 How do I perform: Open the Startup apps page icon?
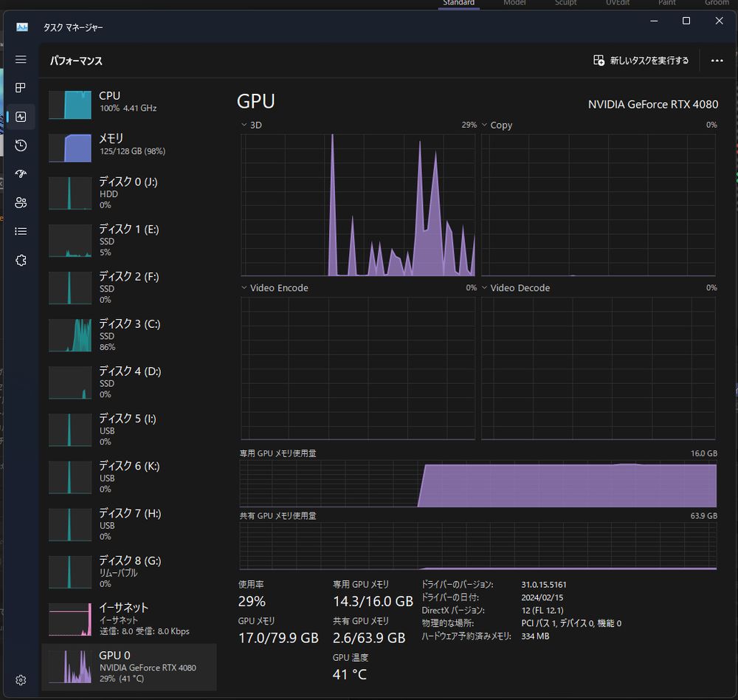(21, 174)
